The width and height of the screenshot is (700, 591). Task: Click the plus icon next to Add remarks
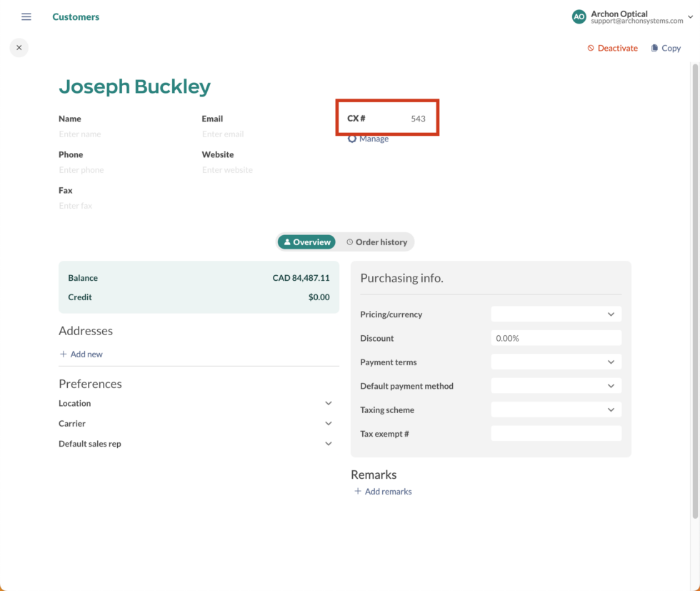point(358,491)
